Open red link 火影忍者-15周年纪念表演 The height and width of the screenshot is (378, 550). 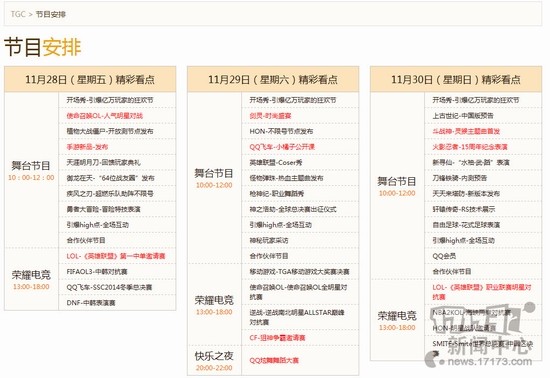click(470, 147)
